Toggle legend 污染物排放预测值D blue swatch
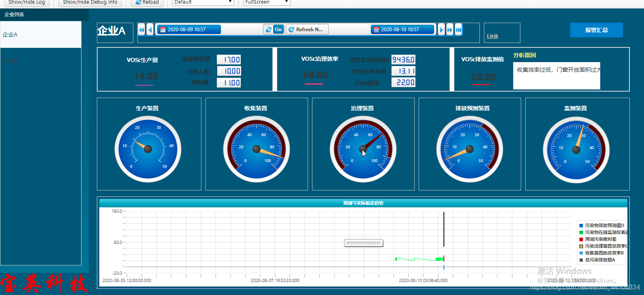This screenshot has width=644, height=295. 581,226
